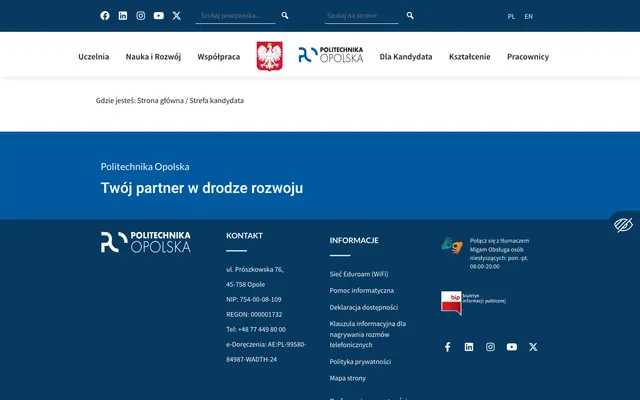Click 'Połącz się z tłumaczem Migam' text
Image resolution: width=640 pixels, height=400 pixels.
click(499, 253)
